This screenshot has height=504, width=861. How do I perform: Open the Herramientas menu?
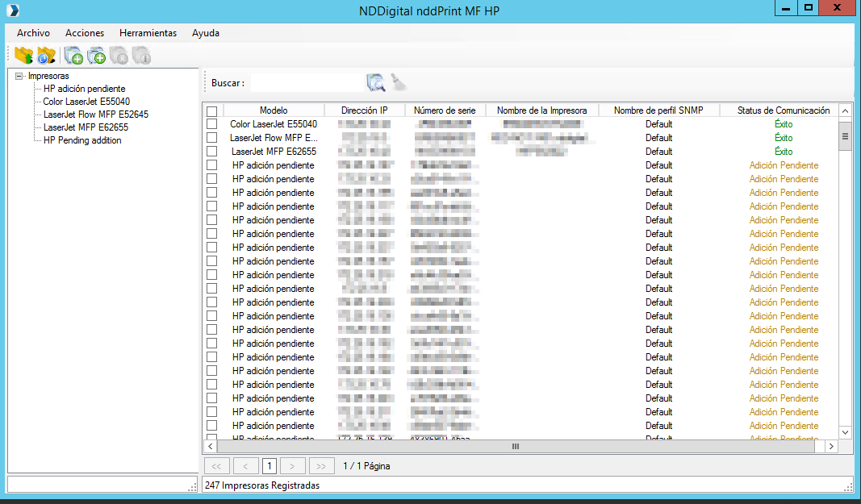(148, 33)
